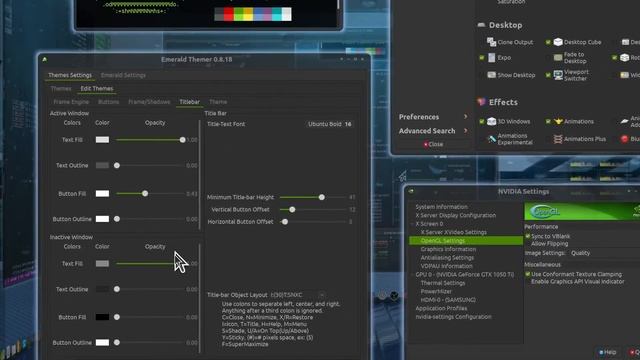This screenshot has width=640, height=360.
Task: Open the Edit Themes sub-tab
Action: 97,89
